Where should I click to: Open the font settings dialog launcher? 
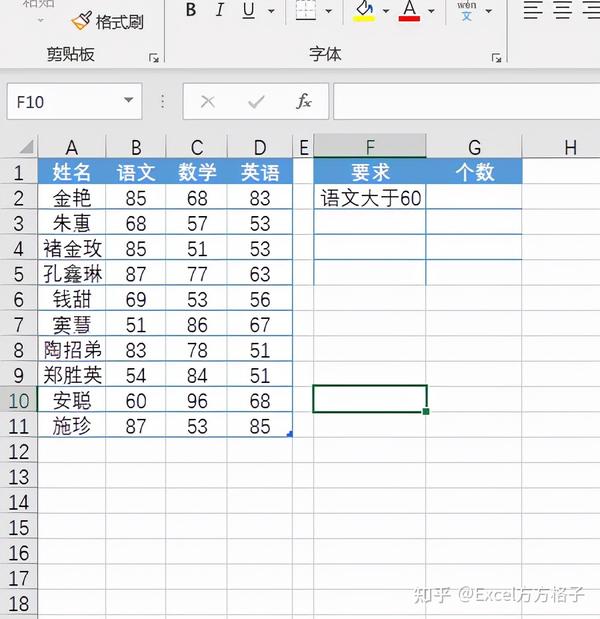(496, 58)
